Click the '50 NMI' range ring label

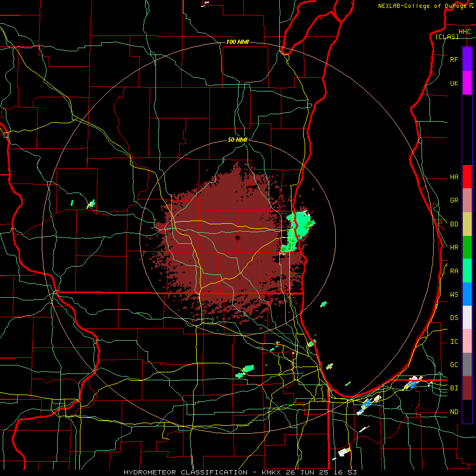(237, 140)
